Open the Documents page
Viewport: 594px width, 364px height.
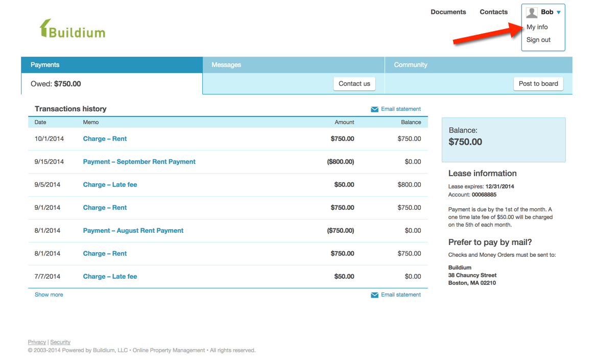point(448,12)
